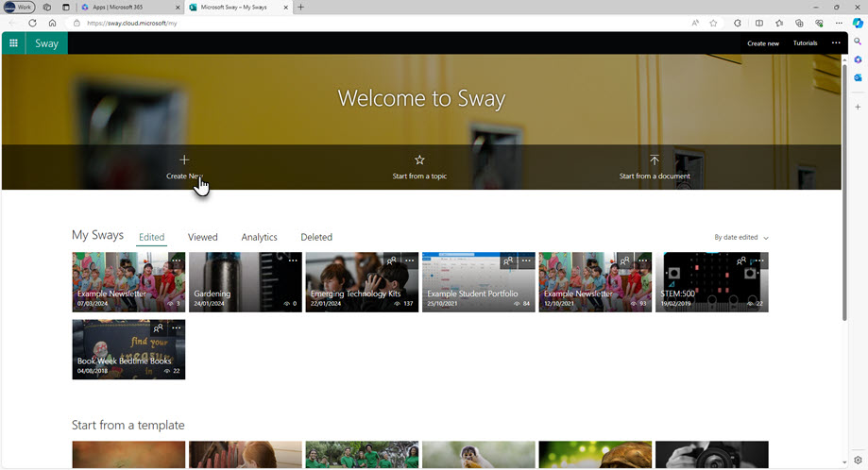Select the camera photo template thumbnail

[712, 455]
